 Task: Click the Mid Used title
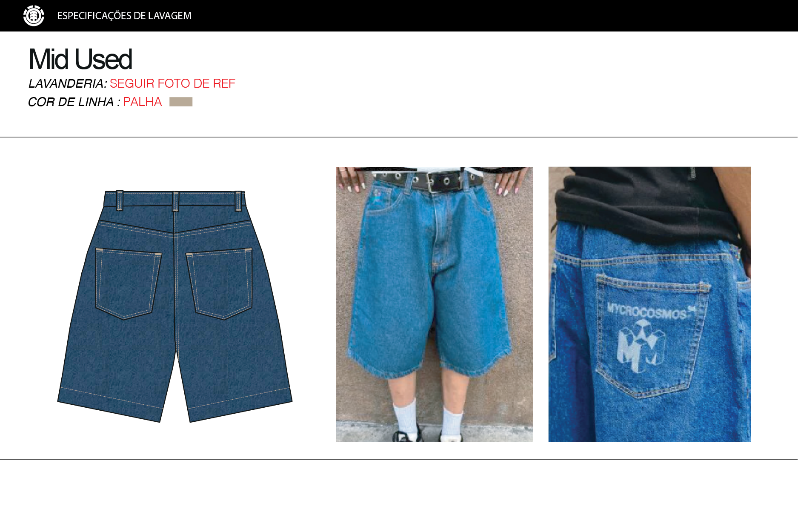coord(80,59)
